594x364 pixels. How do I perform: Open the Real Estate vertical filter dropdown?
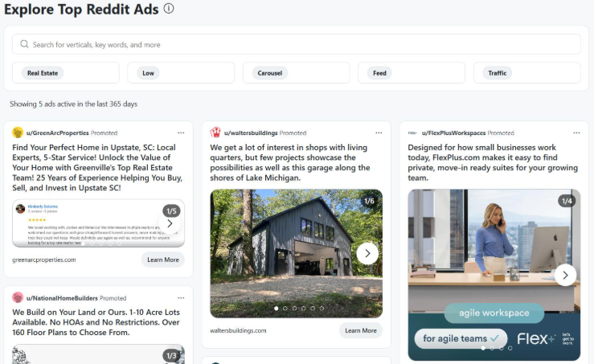point(66,73)
